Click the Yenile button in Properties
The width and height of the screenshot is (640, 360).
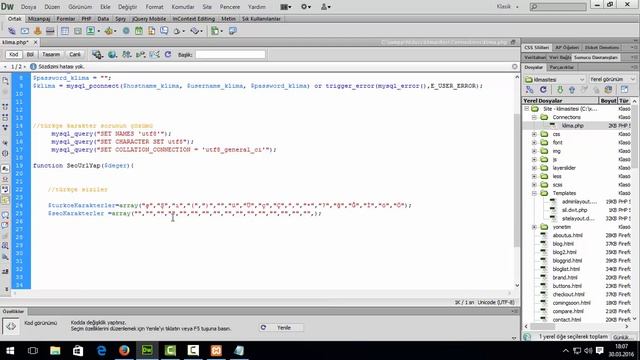coord(281,327)
